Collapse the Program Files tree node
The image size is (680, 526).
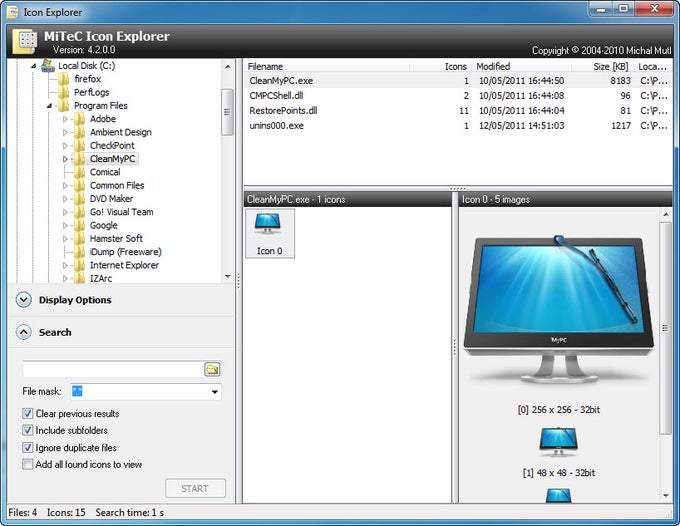49,106
